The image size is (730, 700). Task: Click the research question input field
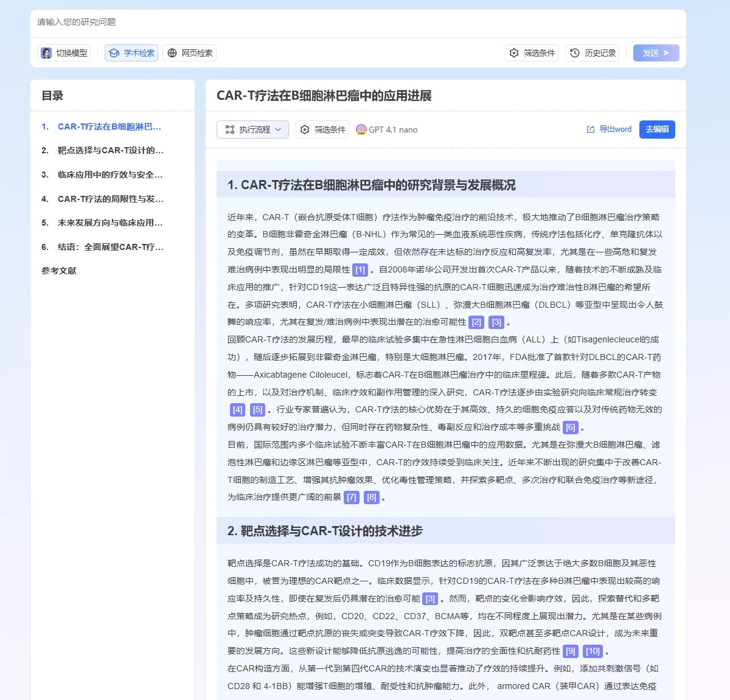[x=358, y=23]
